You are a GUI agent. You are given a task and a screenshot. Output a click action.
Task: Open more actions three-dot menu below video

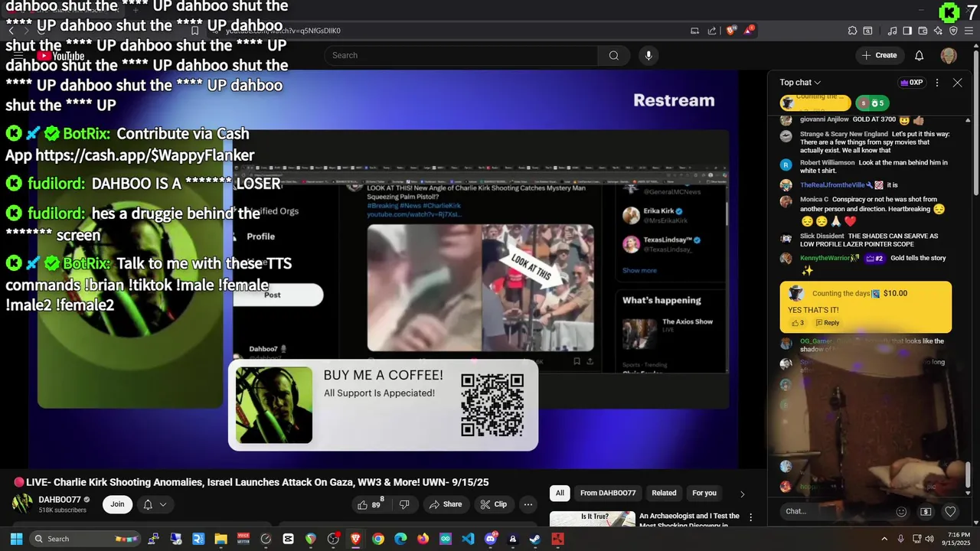tap(528, 504)
